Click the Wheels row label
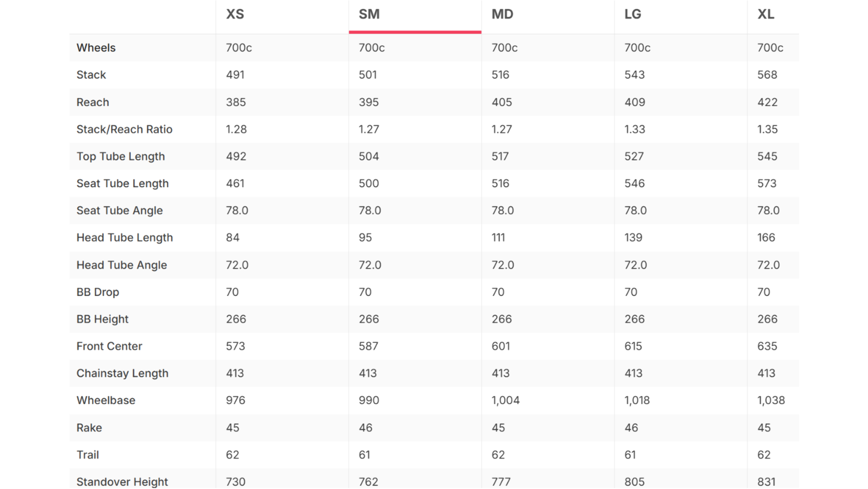Viewport: 868px width, 489px height. (x=96, y=48)
